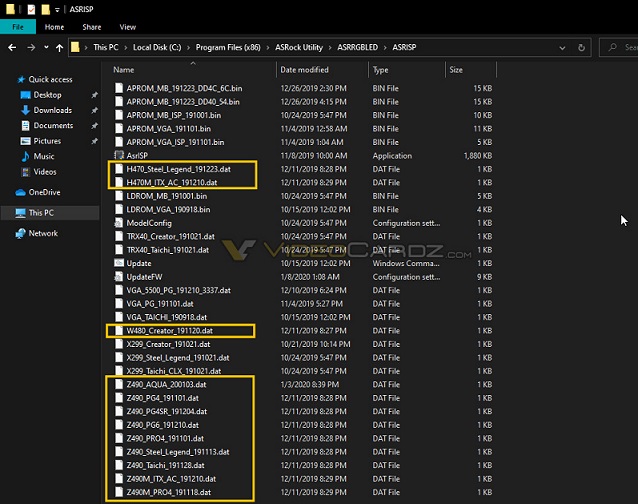This screenshot has height=504, width=638.
Task: Select file TRX40_Taichi_191021.dat
Action: click(x=168, y=250)
